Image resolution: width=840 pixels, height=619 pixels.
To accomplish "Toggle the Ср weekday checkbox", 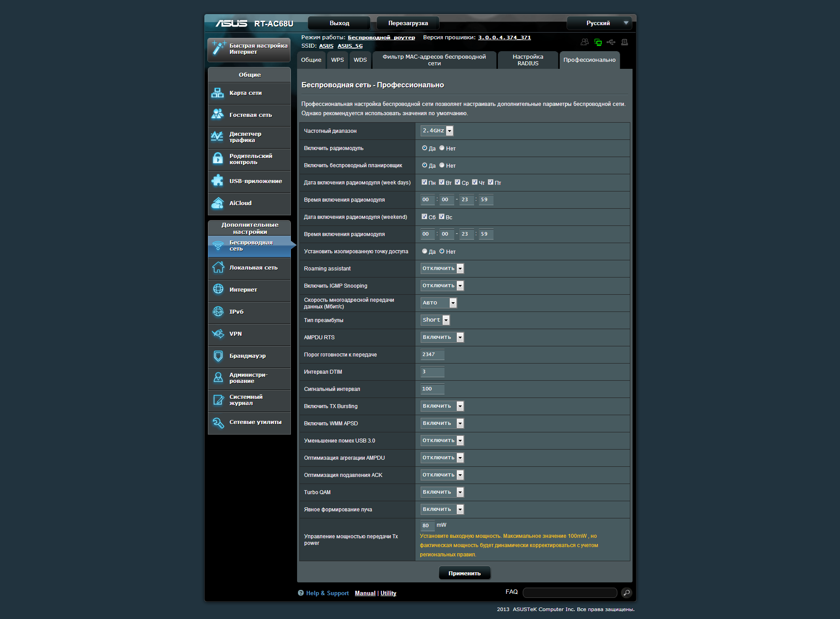I will [457, 182].
